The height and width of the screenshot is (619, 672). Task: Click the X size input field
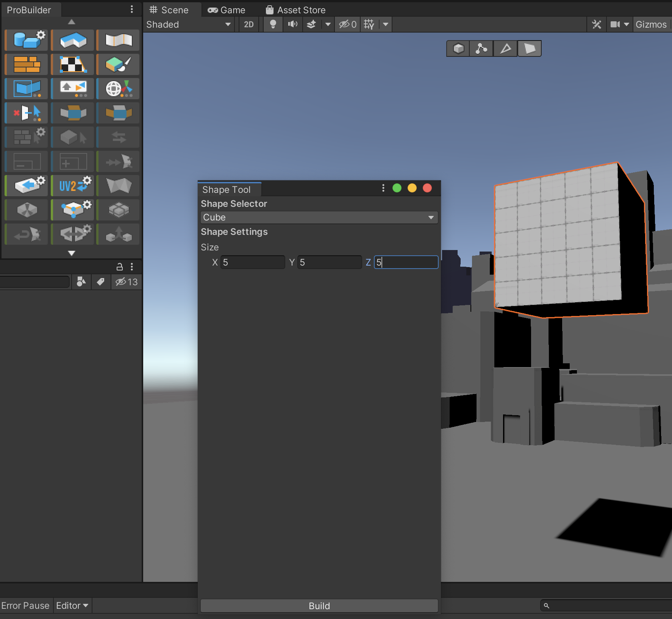pos(253,262)
